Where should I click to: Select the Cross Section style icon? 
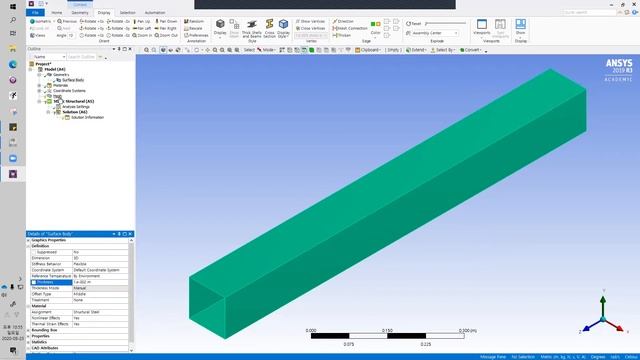(269, 29)
